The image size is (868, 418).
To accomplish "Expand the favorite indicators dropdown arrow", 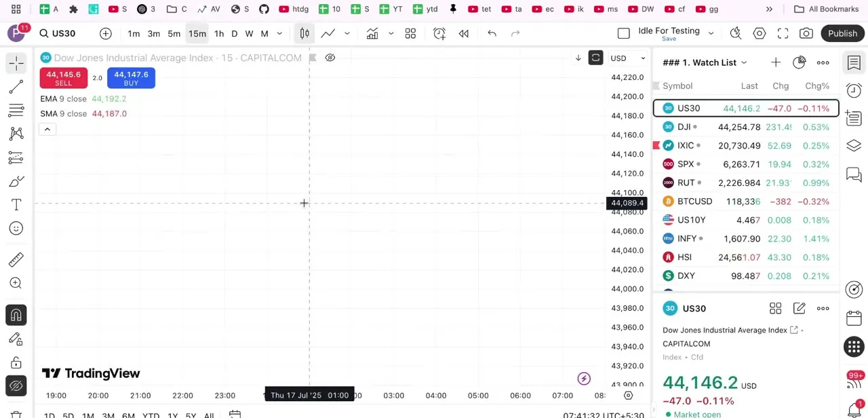I will click(391, 33).
